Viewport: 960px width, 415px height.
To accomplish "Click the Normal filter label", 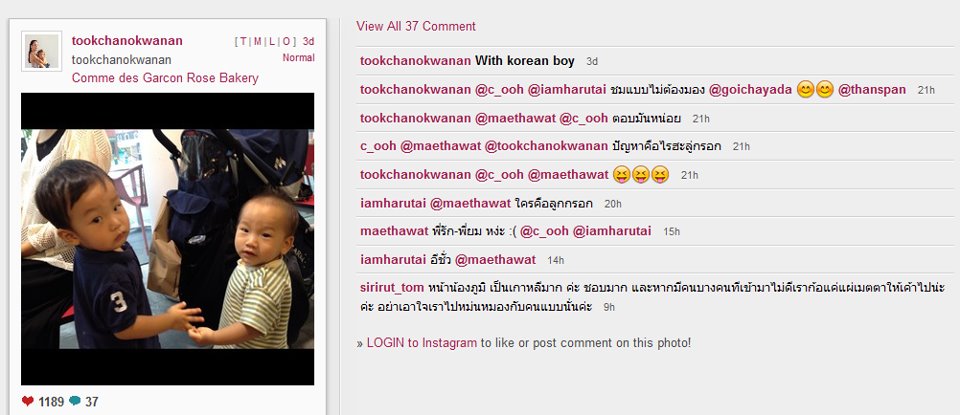I will pyautogui.click(x=298, y=58).
